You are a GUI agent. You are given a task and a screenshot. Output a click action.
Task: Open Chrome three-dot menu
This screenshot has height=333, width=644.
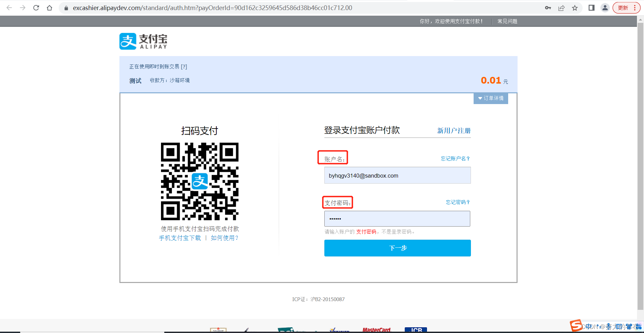pyautogui.click(x=635, y=8)
